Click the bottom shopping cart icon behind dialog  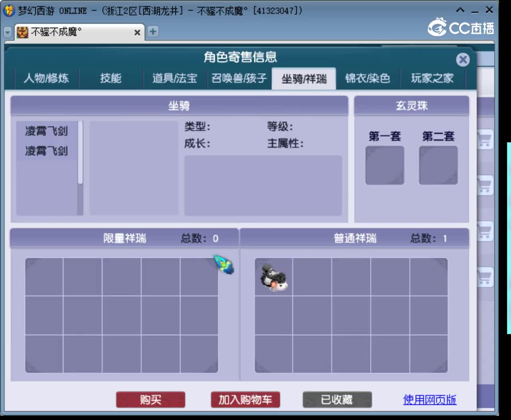coord(485,277)
